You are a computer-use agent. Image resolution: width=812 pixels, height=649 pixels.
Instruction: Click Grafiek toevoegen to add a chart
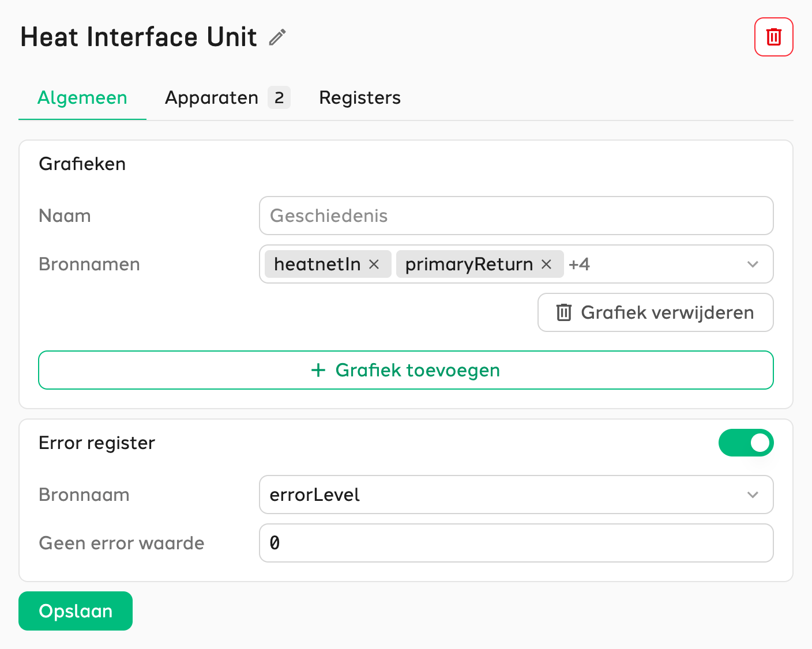[406, 370]
